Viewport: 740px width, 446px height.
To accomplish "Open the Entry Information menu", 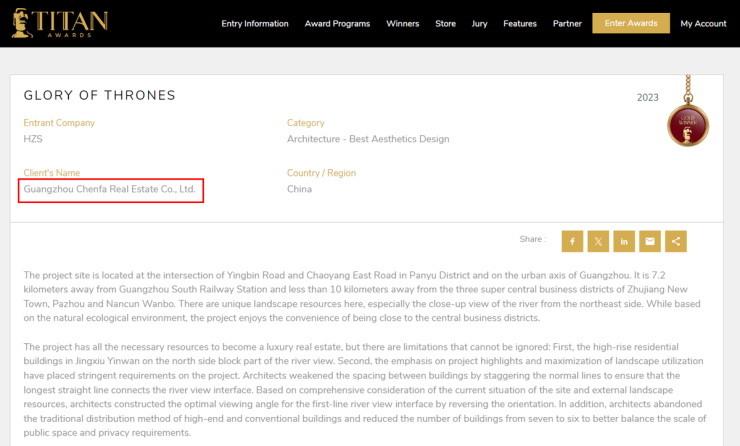I will click(x=255, y=24).
